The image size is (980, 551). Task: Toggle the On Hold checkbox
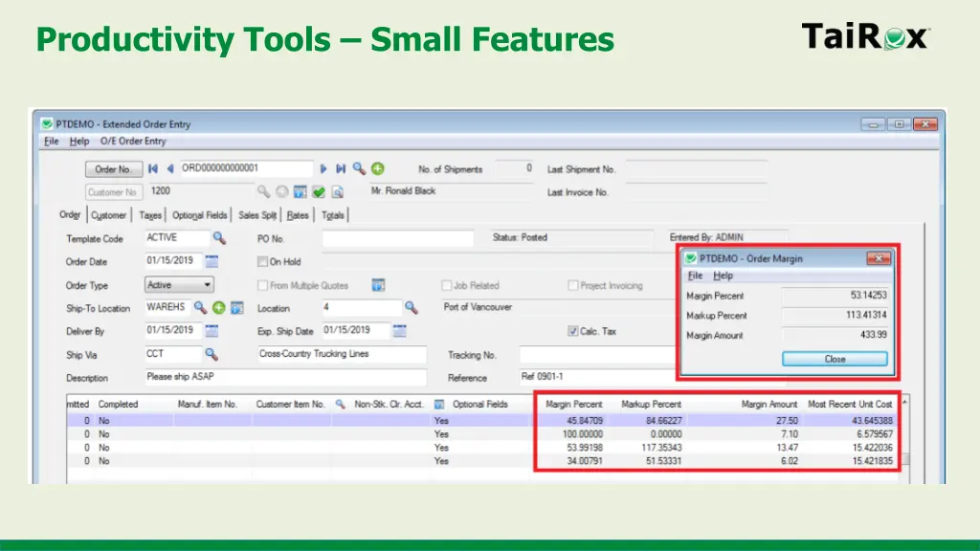[262, 262]
